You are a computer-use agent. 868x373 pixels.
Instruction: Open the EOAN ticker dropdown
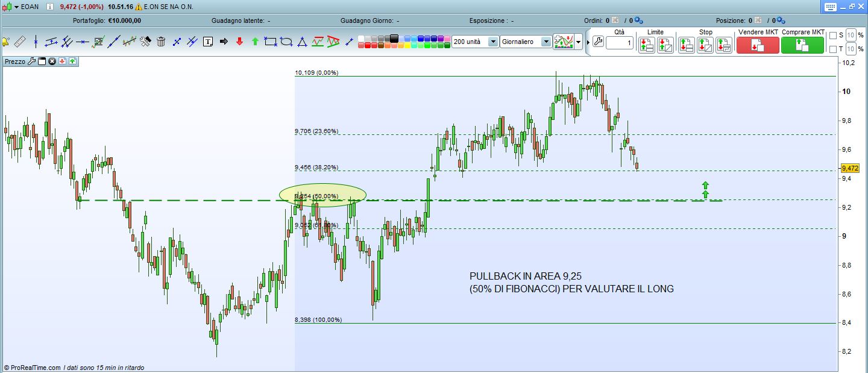[x=17, y=7]
